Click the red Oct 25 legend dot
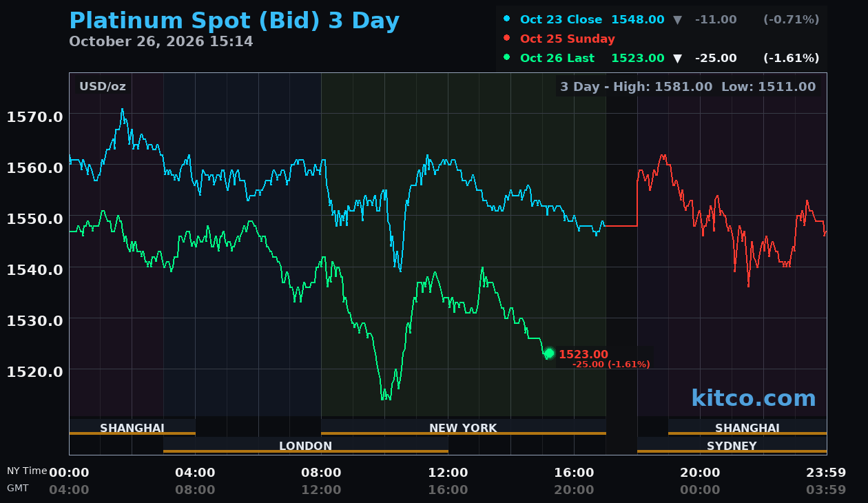The image size is (868, 503). tap(507, 39)
